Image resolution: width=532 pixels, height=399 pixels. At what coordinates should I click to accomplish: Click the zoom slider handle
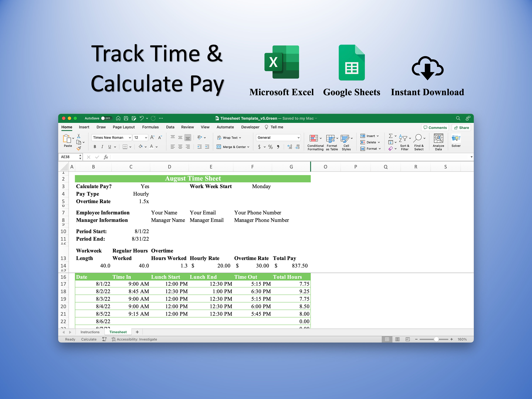tap(436, 339)
